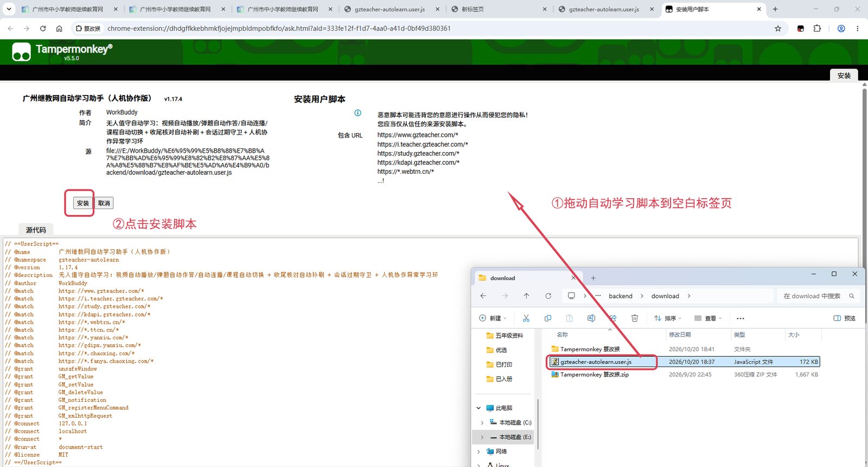
Task: Open a new Chrome tab with plus button
Action: (775, 9)
